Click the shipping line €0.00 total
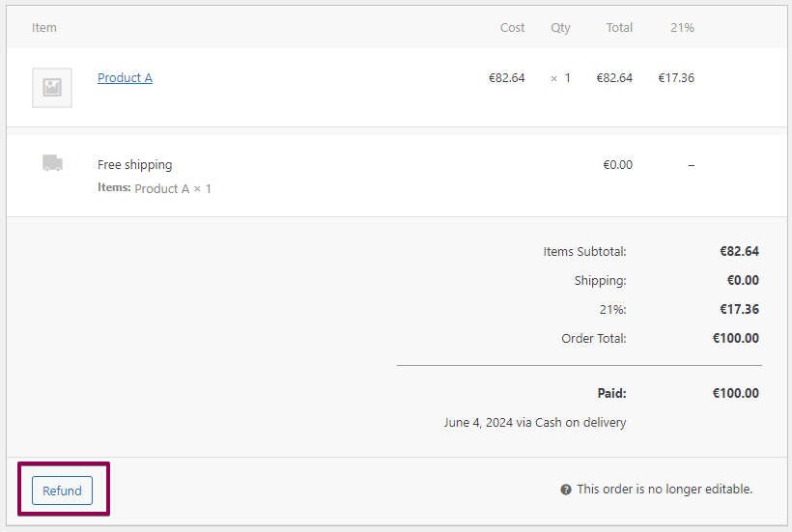The height and width of the screenshot is (532, 792). [x=618, y=165]
